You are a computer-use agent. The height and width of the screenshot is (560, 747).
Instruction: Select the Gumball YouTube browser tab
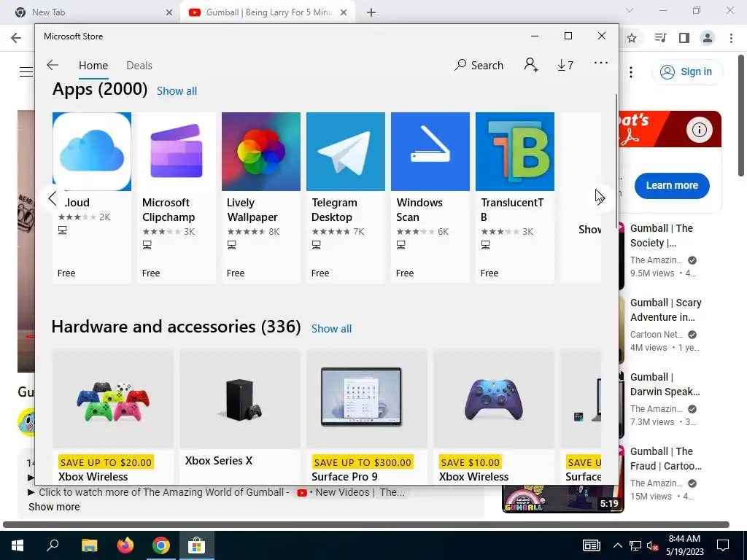[268, 12]
